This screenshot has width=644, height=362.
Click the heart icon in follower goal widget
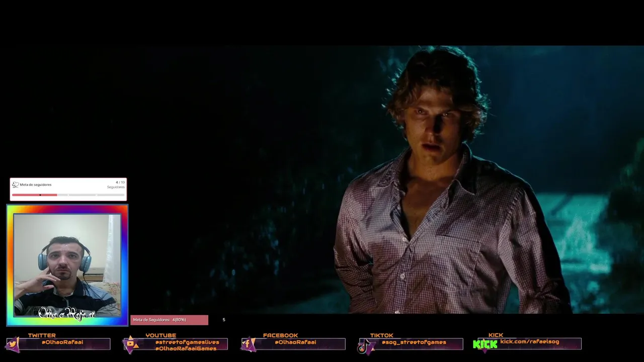coord(15,185)
